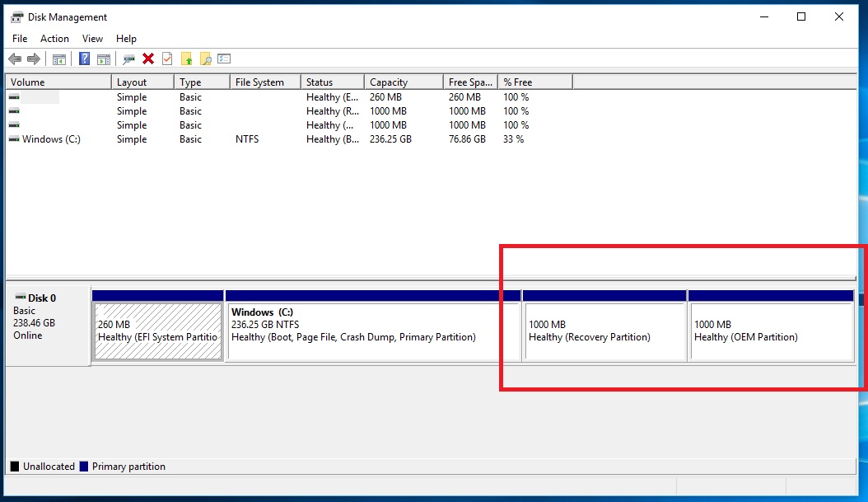Image resolution: width=868 pixels, height=502 pixels.
Task: Click the Forward arrow toolbar icon
Action: pos(34,59)
